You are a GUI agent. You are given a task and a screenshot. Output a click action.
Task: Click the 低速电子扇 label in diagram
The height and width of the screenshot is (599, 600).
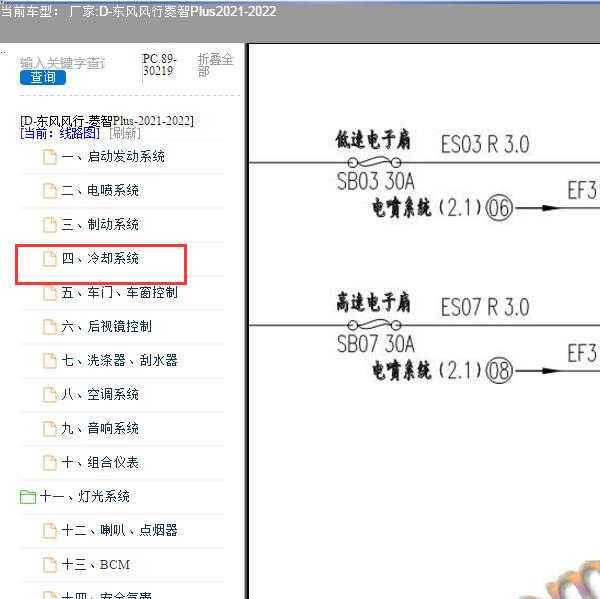pyautogui.click(x=373, y=140)
